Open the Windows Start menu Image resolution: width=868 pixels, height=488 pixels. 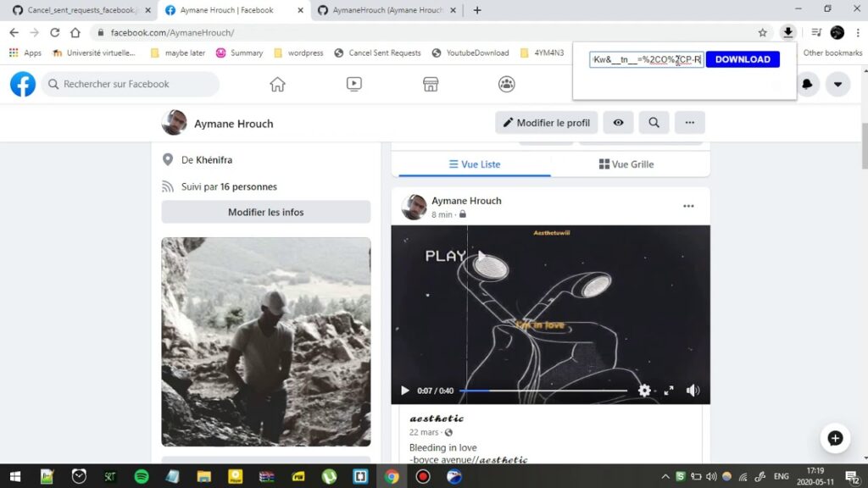point(15,476)
